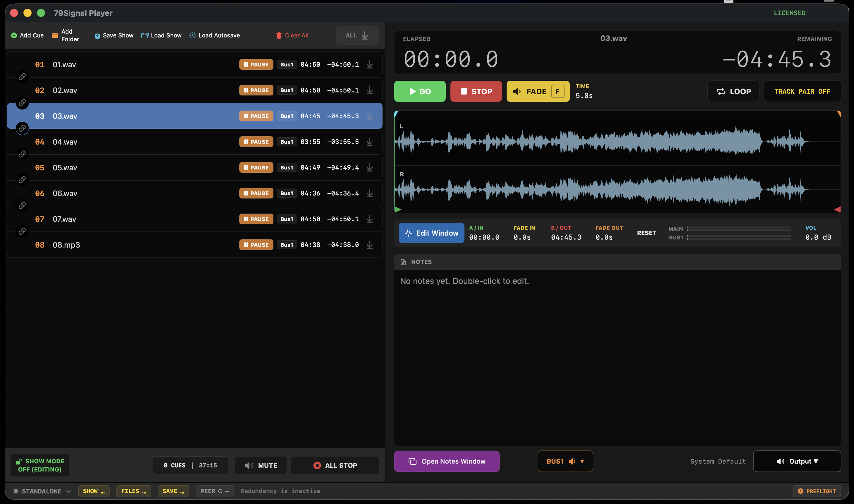Image resolution: width=854 pixels, height=504 pixels.
Task: Open the SHOW ... menu
Action: [94, 491]
